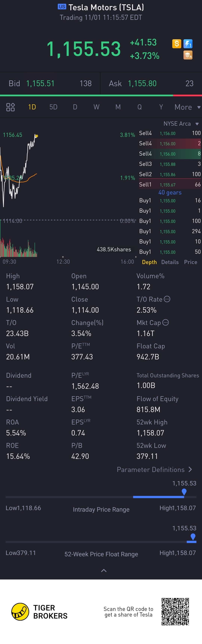Tap the Close value 1,114.00

[85, 310]
